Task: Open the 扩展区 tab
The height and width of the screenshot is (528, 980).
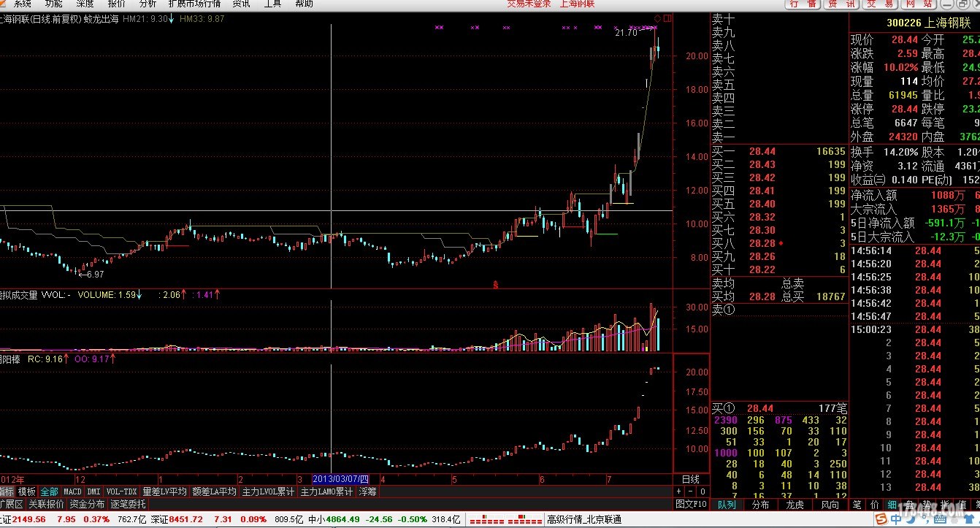Action: point(12,504)
